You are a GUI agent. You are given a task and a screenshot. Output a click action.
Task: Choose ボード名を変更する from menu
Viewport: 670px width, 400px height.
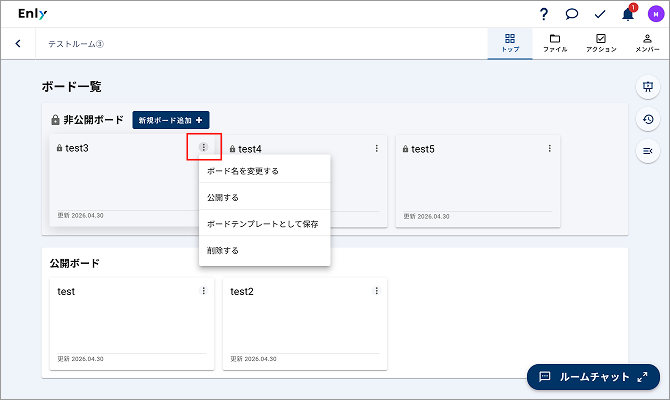(264, 171)
